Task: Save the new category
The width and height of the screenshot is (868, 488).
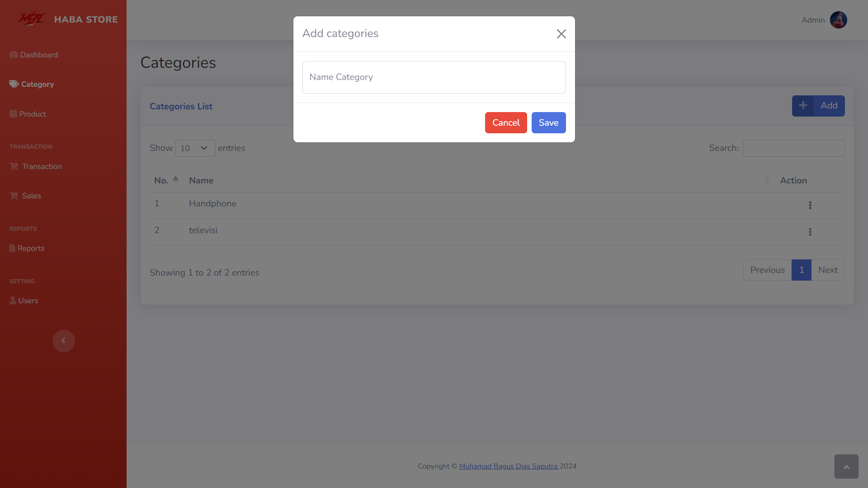Action: [x=548, y=122]
